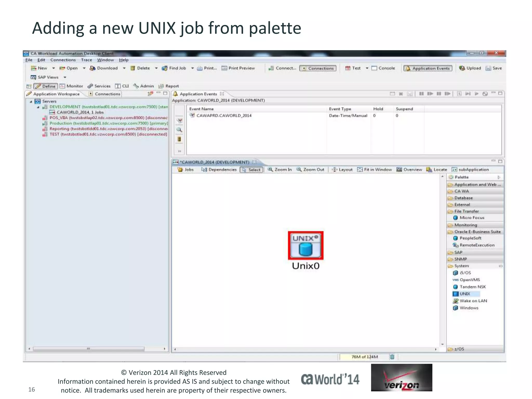Open Print Preview
The image size is (532, 399).
point(238,68)
